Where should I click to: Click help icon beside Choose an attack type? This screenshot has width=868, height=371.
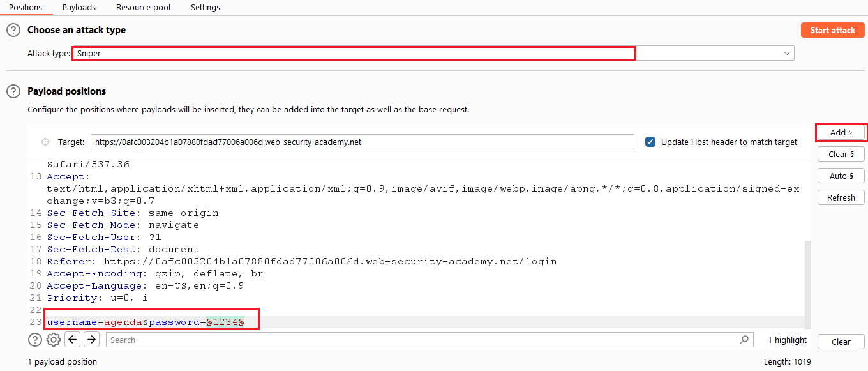coord(13,30)
